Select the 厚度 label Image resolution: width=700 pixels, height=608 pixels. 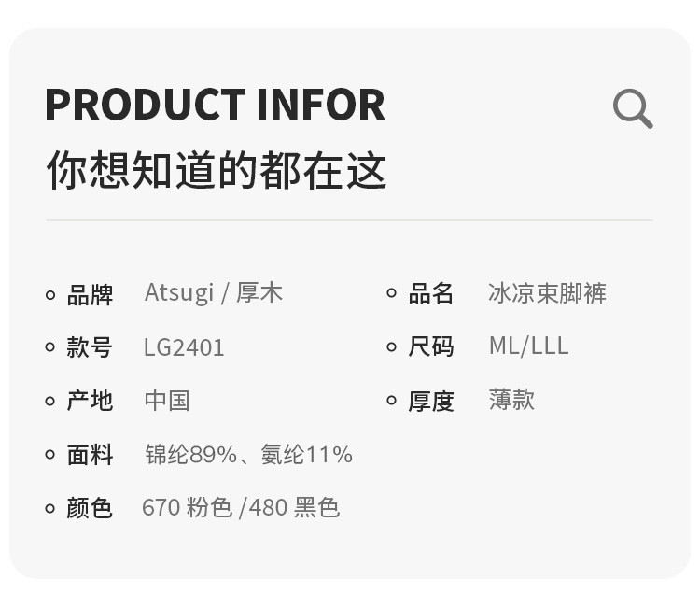coord(431,401)
